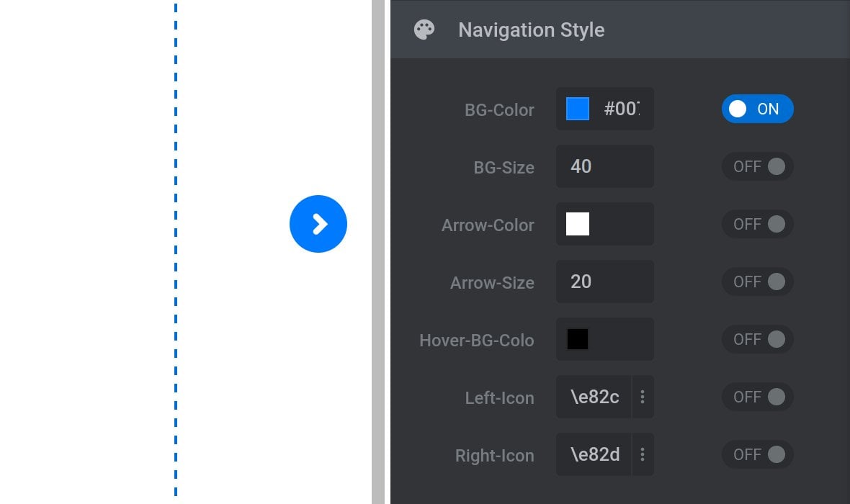Switch on the Arrow-Size toggle
The image size is (850, 504).
point(757,282)
